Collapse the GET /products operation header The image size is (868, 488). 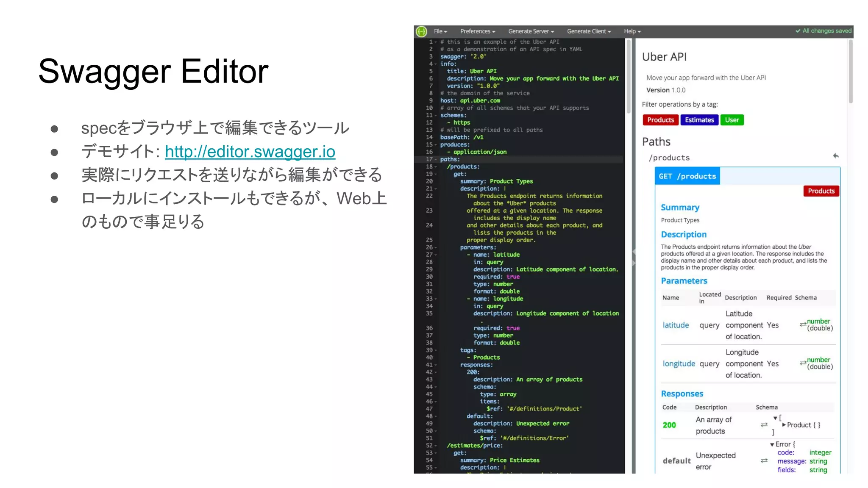tap(687, 176)
